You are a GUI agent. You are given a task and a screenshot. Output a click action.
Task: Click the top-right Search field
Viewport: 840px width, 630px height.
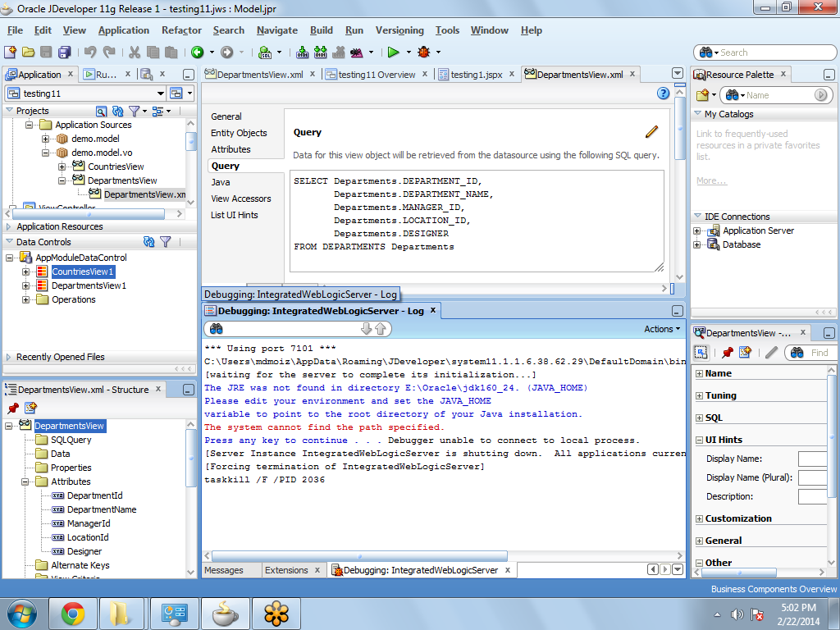(765, 52)
